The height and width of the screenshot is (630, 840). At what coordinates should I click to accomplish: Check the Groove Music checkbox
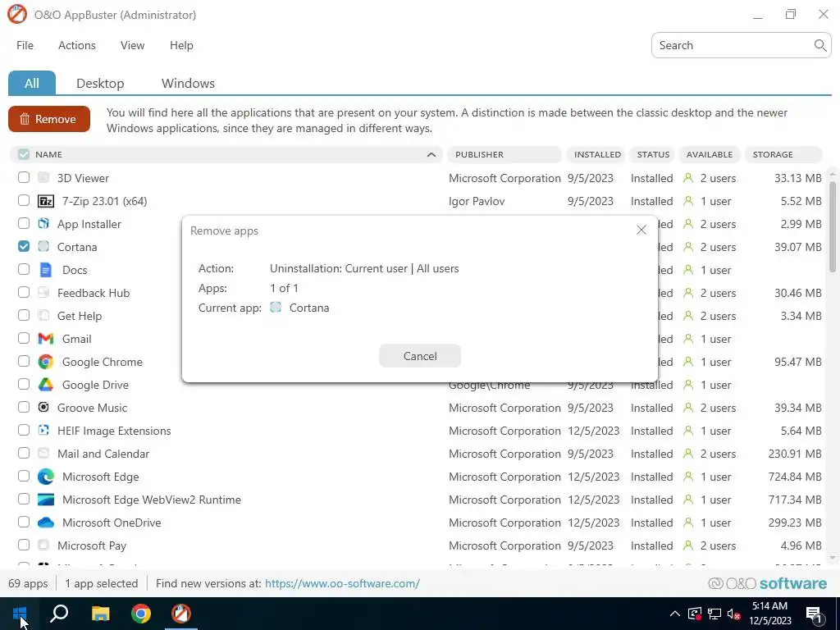pos(24,407)
